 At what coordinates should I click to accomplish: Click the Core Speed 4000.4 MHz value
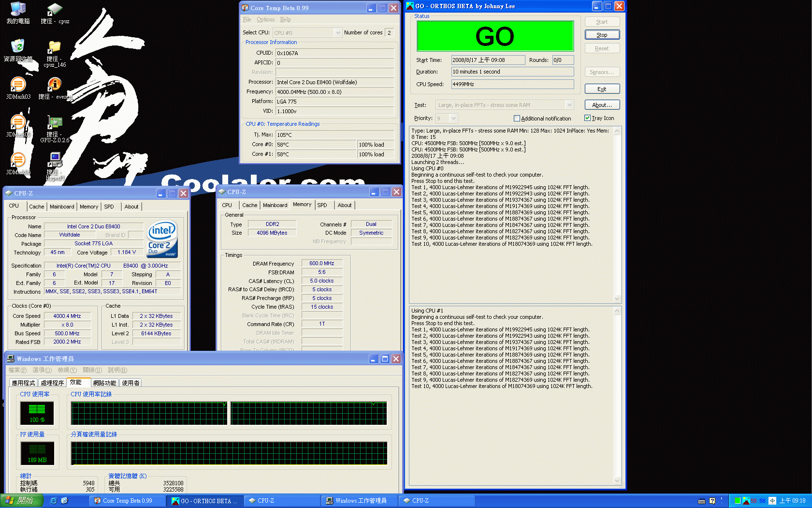pos(67,316)
